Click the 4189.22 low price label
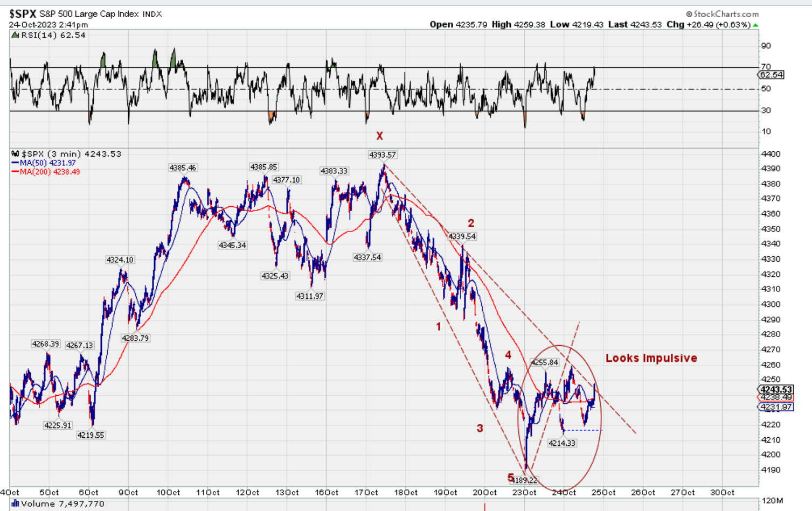Screen dimensions: 812x511 (524, 480)
